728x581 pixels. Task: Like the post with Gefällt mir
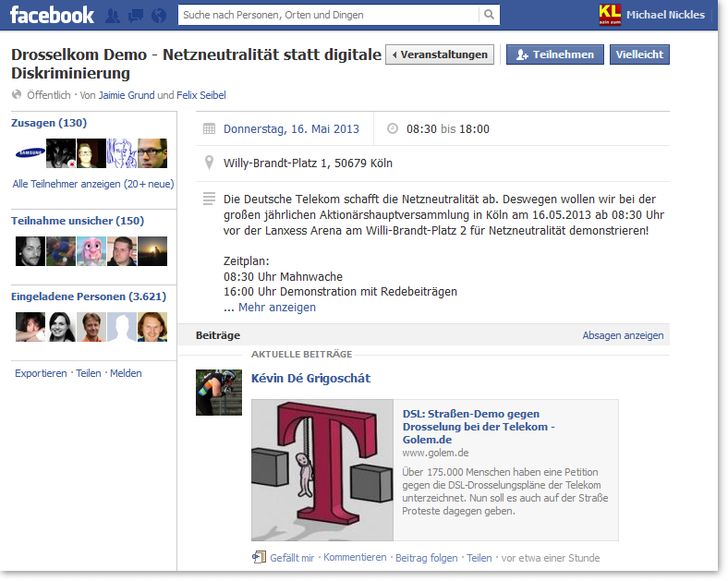click(292, 558)
